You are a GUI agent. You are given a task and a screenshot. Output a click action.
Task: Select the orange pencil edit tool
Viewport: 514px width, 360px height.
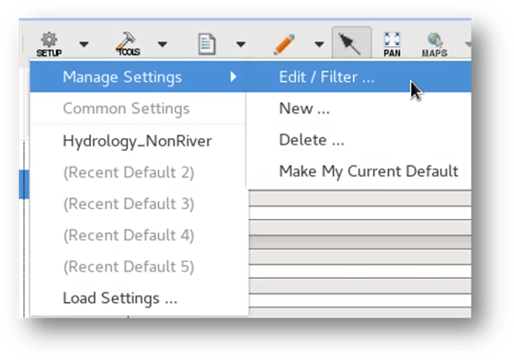284,44
